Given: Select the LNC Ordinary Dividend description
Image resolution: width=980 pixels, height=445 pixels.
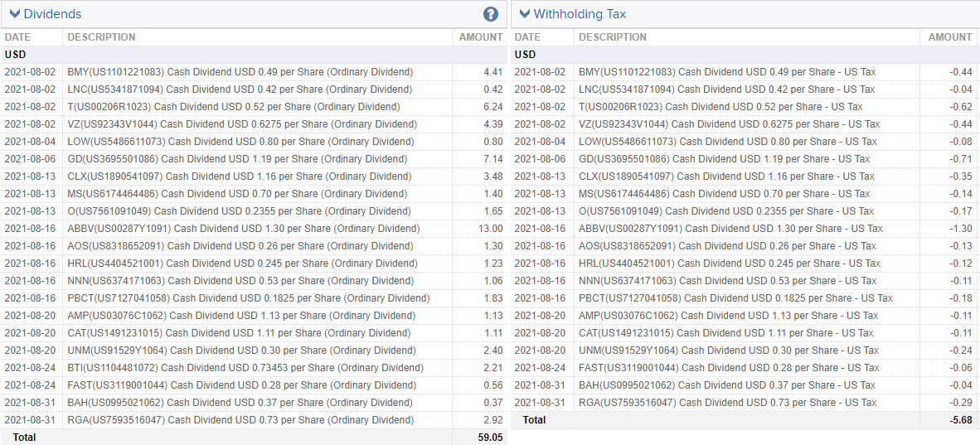Looking at the screenshot, I should click(240, 89).
